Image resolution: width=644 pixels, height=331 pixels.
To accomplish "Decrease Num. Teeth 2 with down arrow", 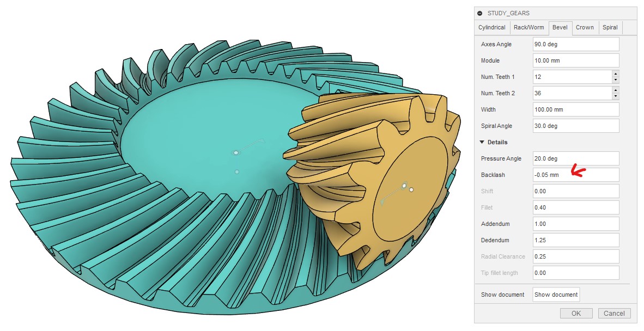I will (x=615, y=96).
